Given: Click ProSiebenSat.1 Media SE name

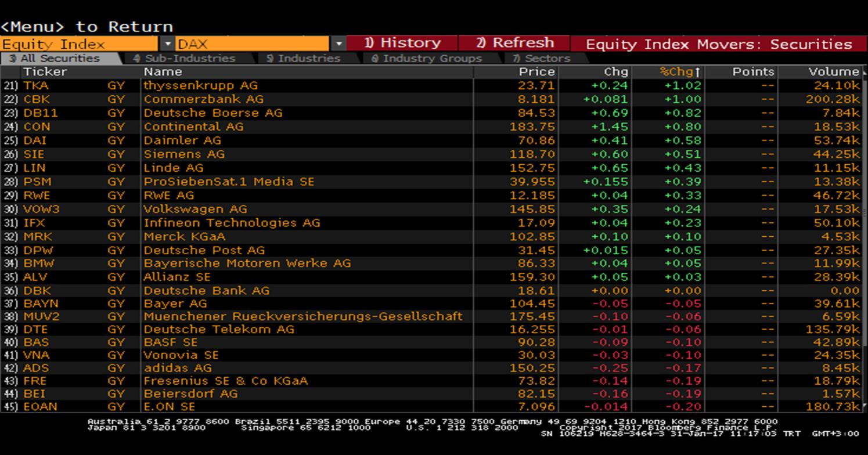Looking at the screenshot, I should pyautogui.click(x=229, y=182).
